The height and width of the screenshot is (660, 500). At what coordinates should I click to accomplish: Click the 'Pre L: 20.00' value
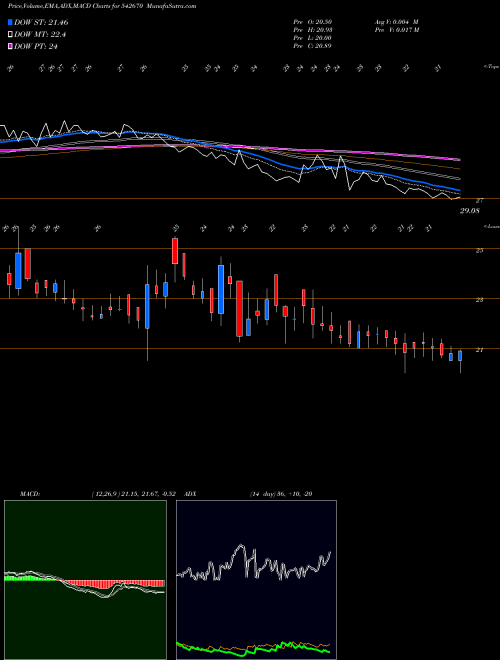coord(312,38)
